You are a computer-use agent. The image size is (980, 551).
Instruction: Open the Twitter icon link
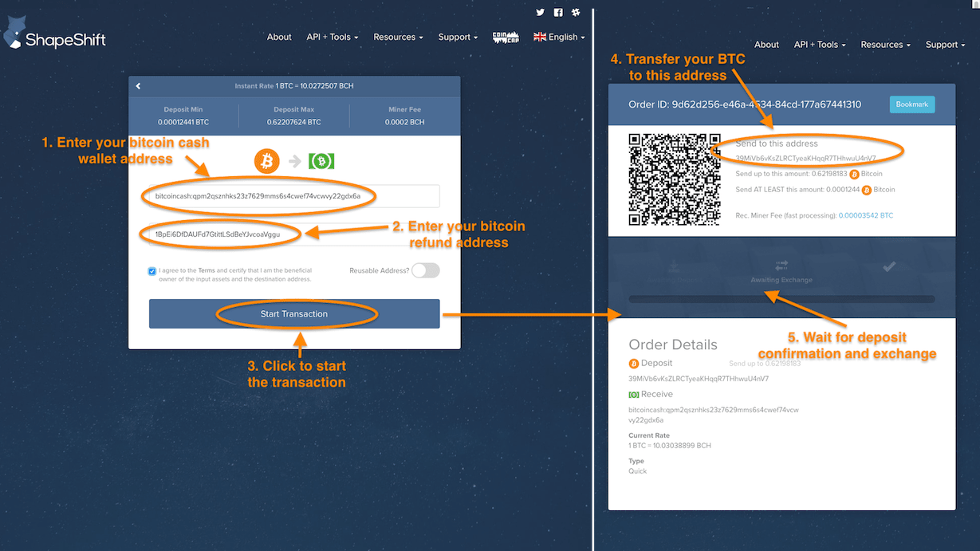[x=540, y=13]
